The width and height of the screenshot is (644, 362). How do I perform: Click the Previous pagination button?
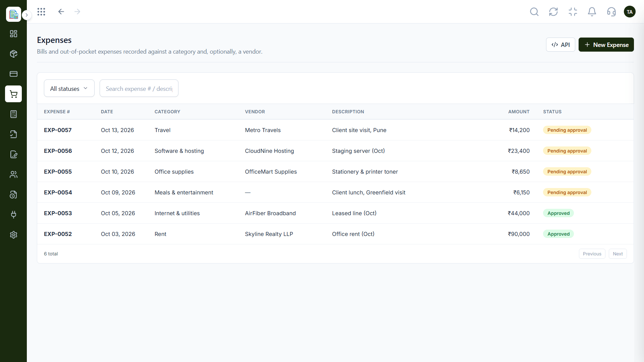592,254
